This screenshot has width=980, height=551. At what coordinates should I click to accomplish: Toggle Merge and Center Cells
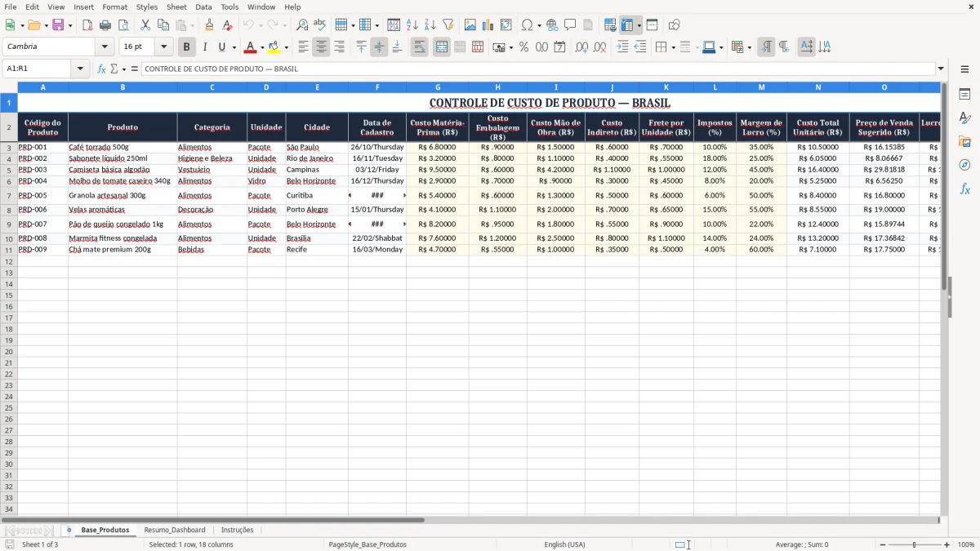point(442,47)
